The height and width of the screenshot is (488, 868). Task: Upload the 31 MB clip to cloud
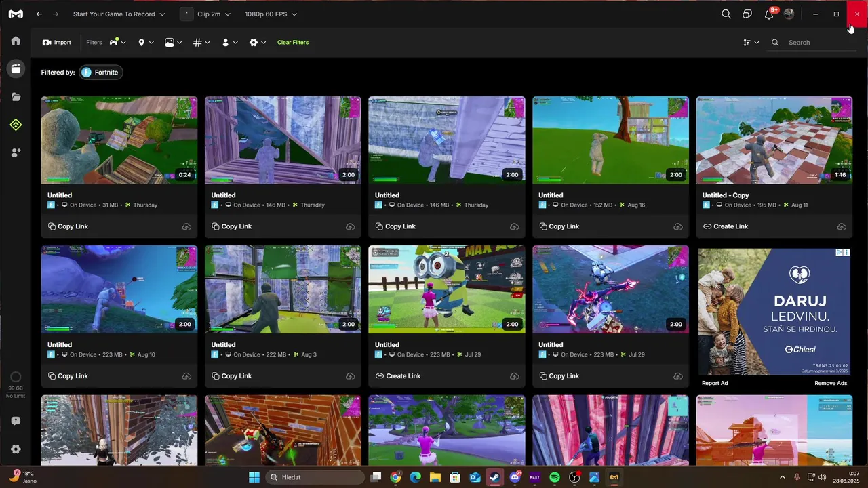(186, 226)
